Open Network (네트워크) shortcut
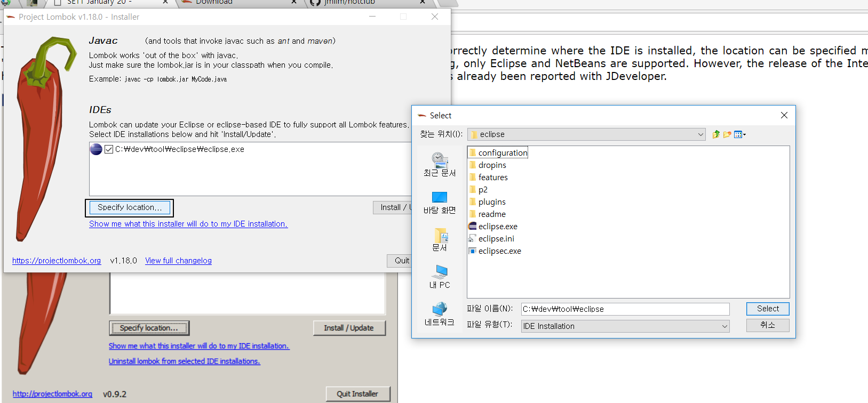The height and width of the screenshot is (403, 868). 440,314
